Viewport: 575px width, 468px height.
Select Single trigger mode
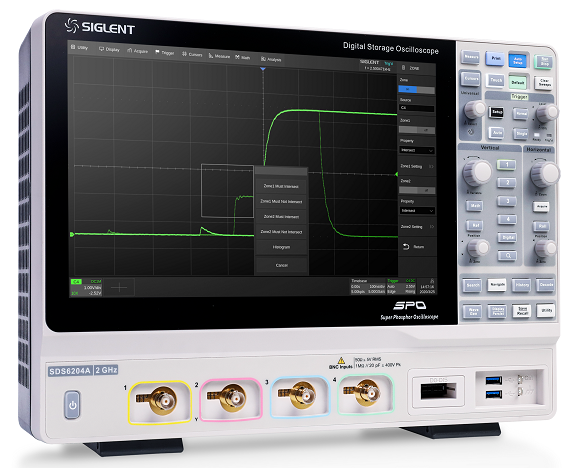pos(520,133)
